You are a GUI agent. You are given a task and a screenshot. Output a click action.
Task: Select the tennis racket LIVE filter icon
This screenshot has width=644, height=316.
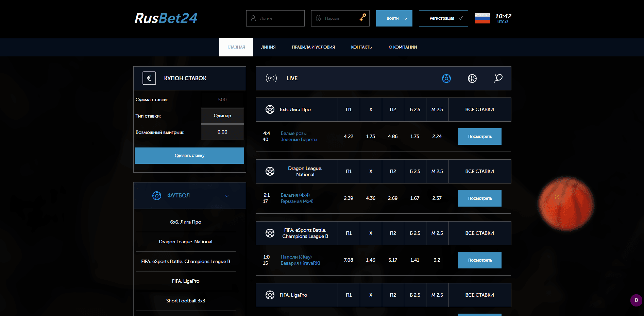[498, 78]
